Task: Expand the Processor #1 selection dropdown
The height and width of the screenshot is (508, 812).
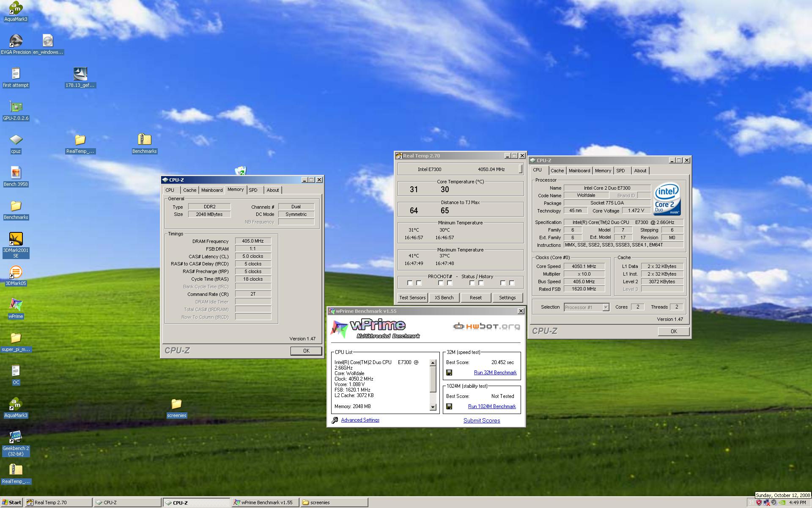Action: click(606, 307)
